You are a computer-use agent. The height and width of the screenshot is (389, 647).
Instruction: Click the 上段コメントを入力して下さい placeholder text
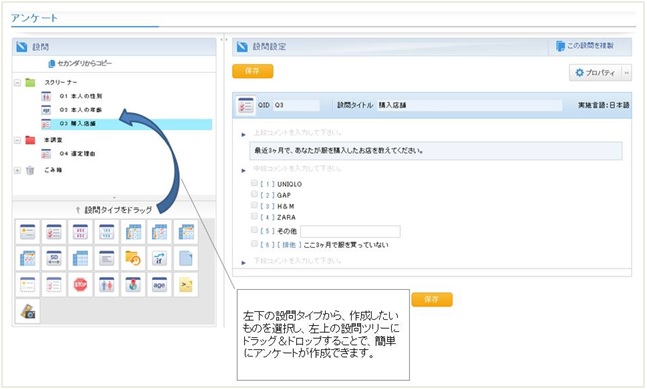297,133
